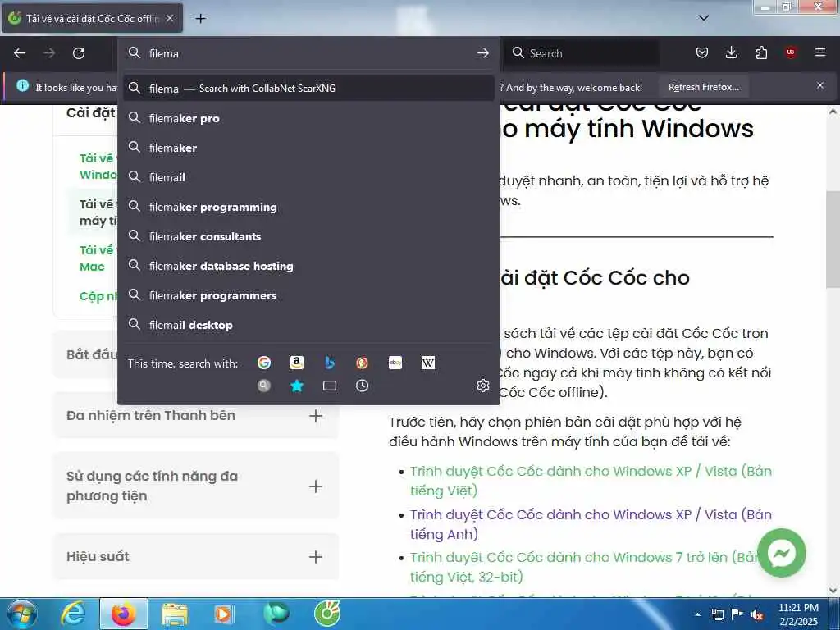Viewport: 840px width, 630px height.
Task: Select 'filema — Search with CollabNet SearXNG' row
Action: [x=308, y=89]
